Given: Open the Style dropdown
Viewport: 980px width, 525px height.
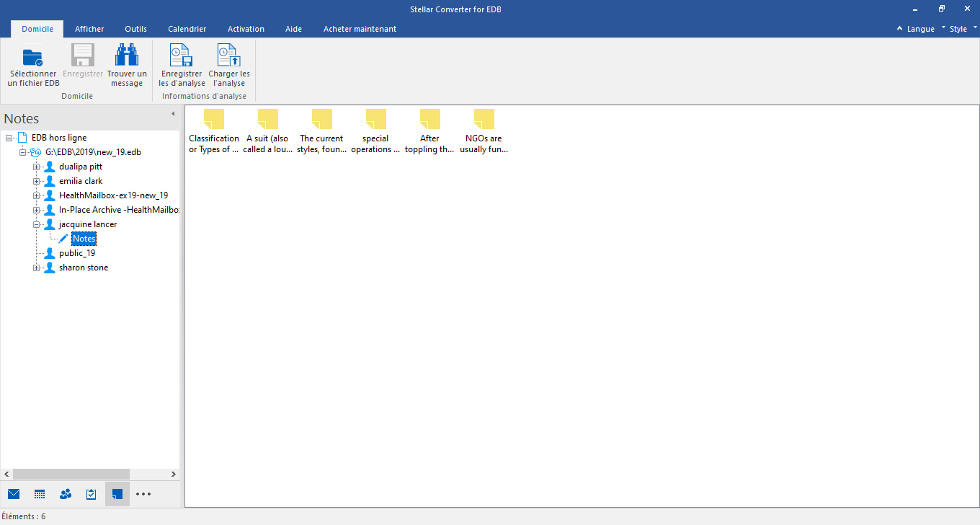Looking at the screenshot, I should click(963, 29).
